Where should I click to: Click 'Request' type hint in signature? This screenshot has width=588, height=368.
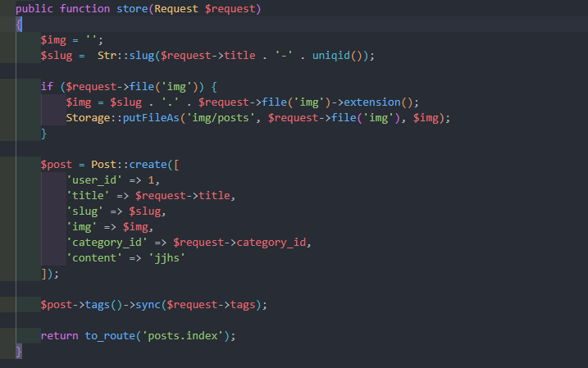pyautogui.click(x=175, y=9)
